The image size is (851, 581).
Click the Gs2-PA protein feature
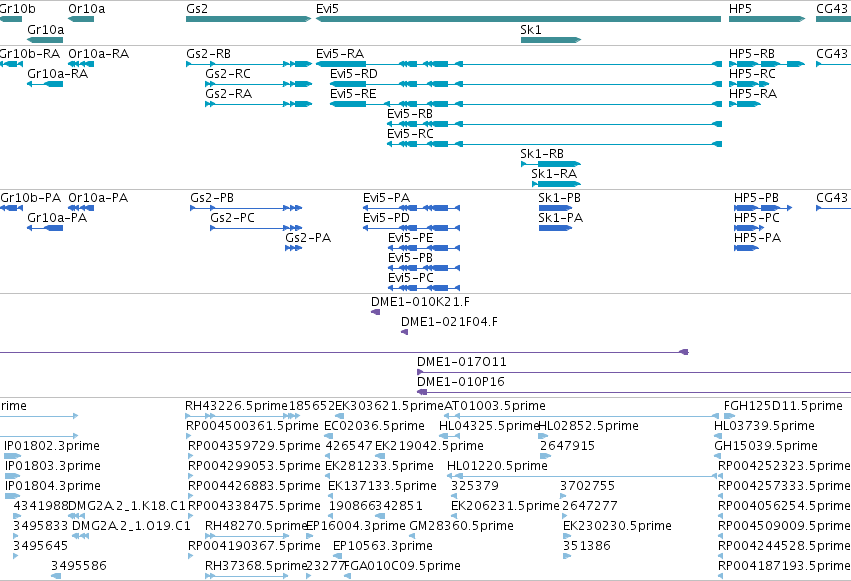[x=294, y=248]
